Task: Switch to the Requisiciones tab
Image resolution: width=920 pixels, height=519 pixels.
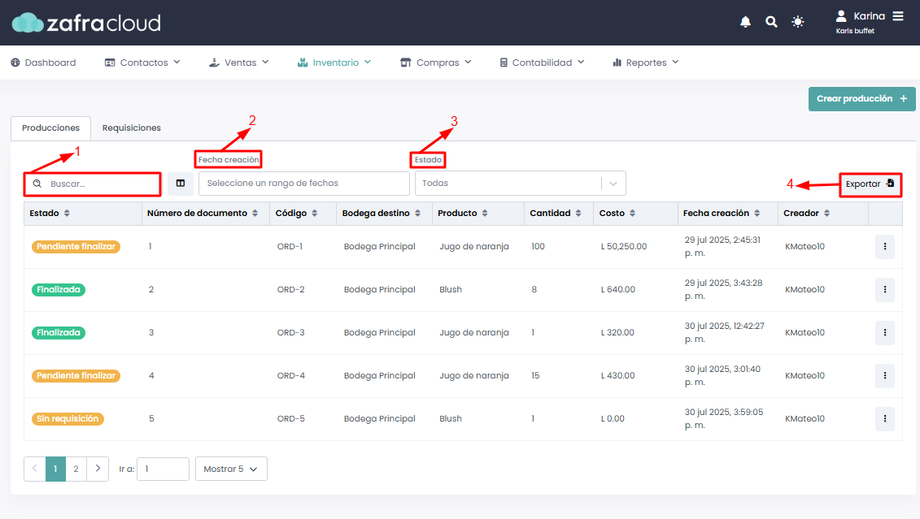Action: (x=131, y=128)
